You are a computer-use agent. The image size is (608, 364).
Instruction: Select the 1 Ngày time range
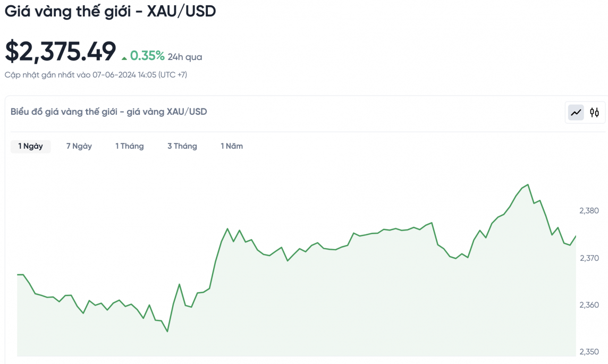click(30, 146)
